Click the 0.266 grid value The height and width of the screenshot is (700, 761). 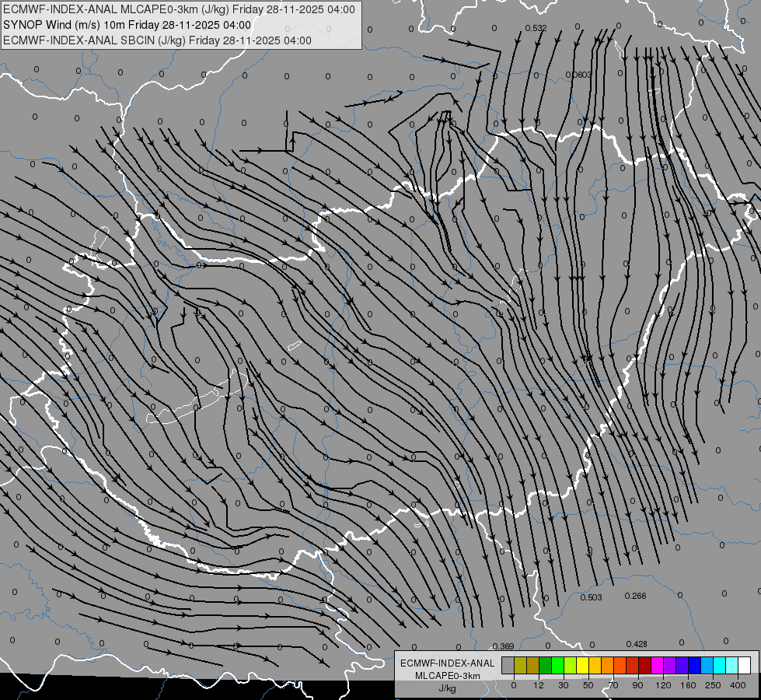(x=635, y=596)
